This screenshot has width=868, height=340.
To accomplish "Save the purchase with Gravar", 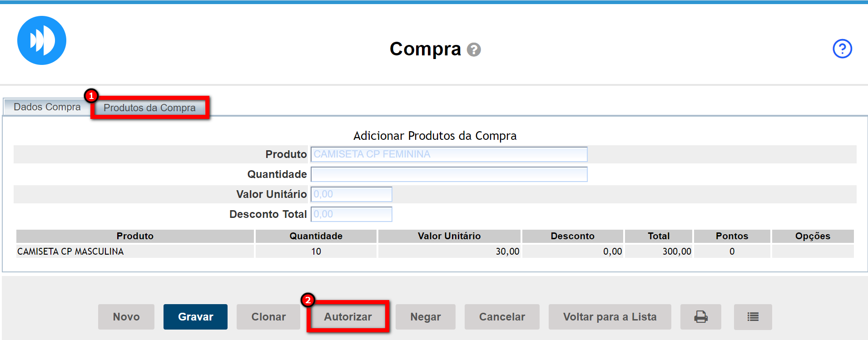I will [x=195, y=317].
